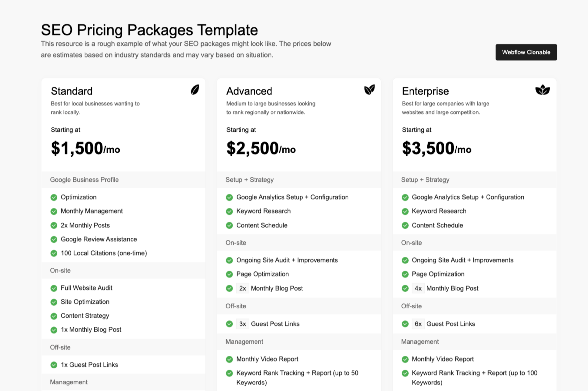
Task: Click the SEO Pricing Packages Template heading
Action: (x=149, y=30)
